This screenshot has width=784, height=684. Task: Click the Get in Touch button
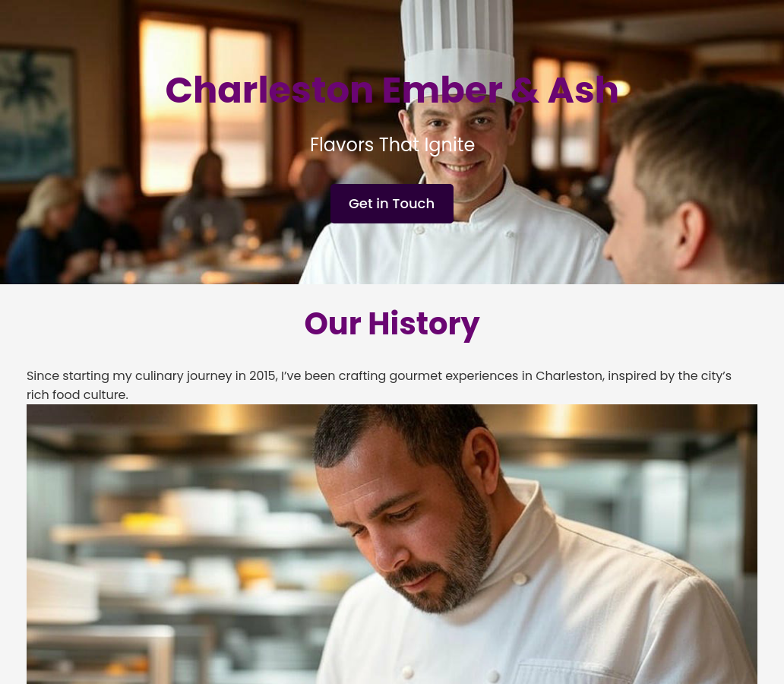pos(391,204)
